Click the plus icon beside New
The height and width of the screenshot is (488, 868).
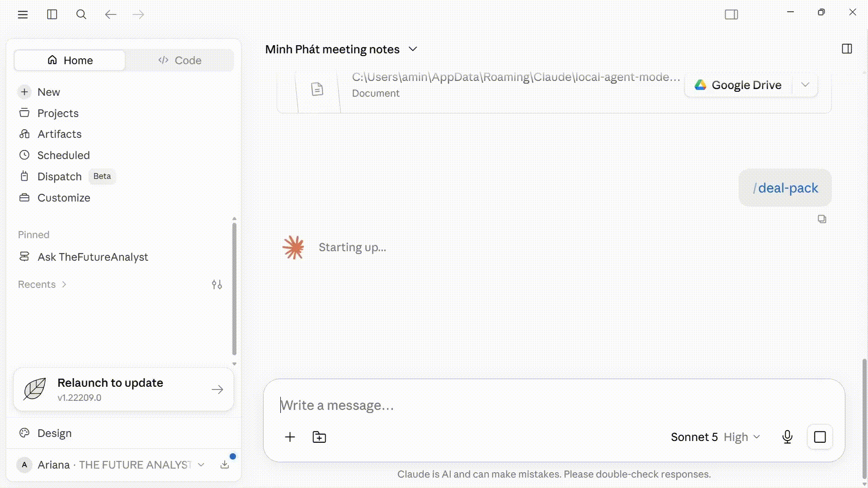(x=24, y=92)
